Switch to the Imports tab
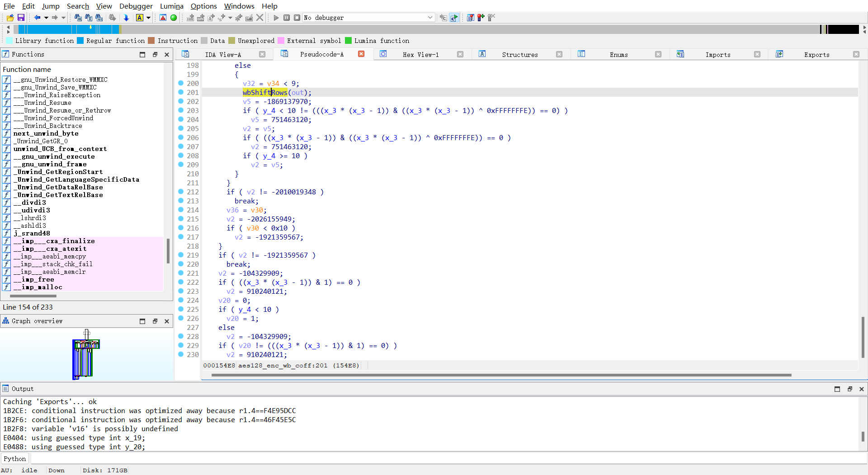Image resolution: width=868 pixels, height=475 pixels. point(718,54)
